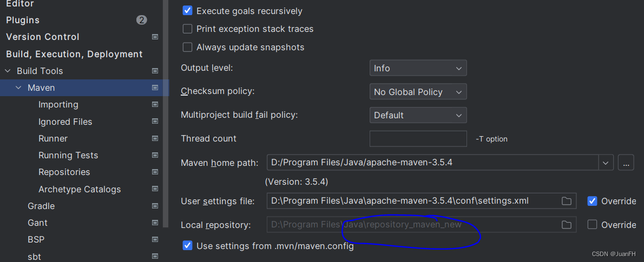The width and height of the screenshot is (644, 262).
Task: Open Maven home path dropdown arrow
Action: coord(606,163)
